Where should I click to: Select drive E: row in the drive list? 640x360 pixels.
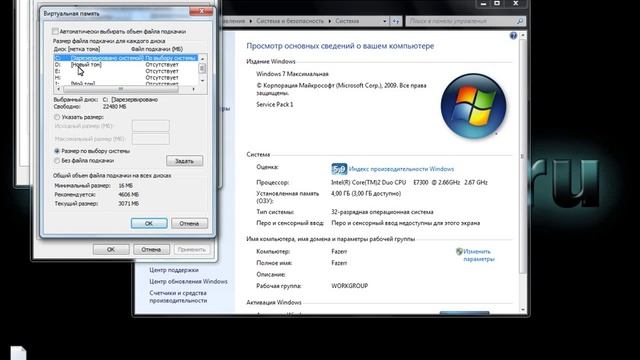(x=126, y=71)
